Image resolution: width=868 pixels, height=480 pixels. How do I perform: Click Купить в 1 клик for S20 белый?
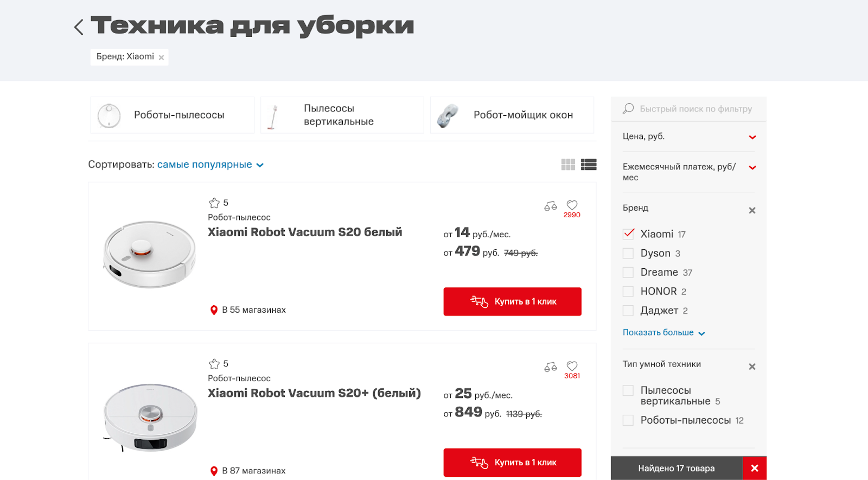(x=512, y=301)
